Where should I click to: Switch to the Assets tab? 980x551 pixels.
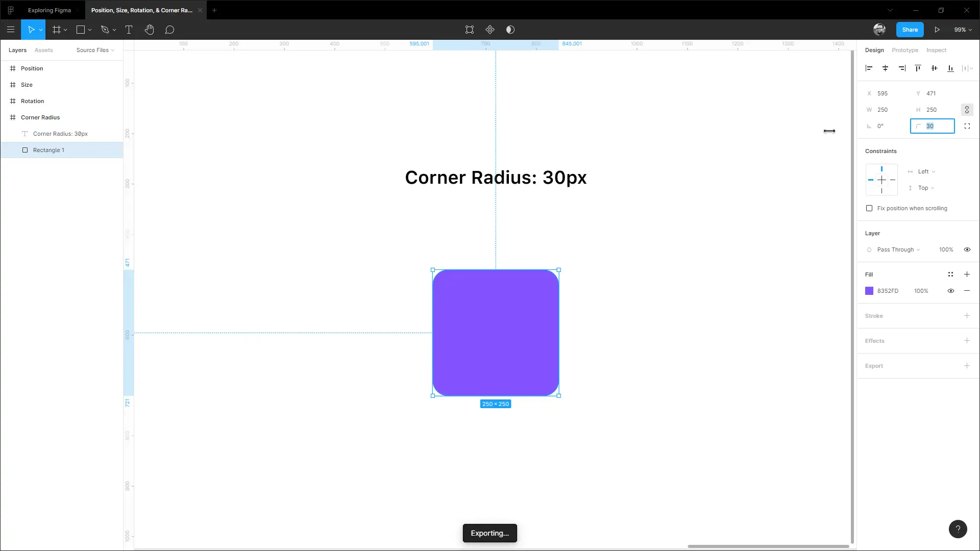click(44, 50)
